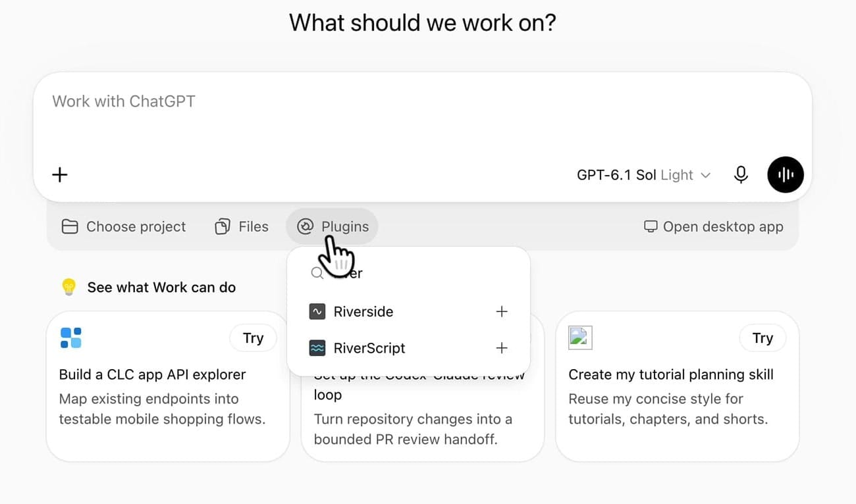Toggle the Plugins menu button
This screenshot has width=856, height=504.
pos(333,227)
